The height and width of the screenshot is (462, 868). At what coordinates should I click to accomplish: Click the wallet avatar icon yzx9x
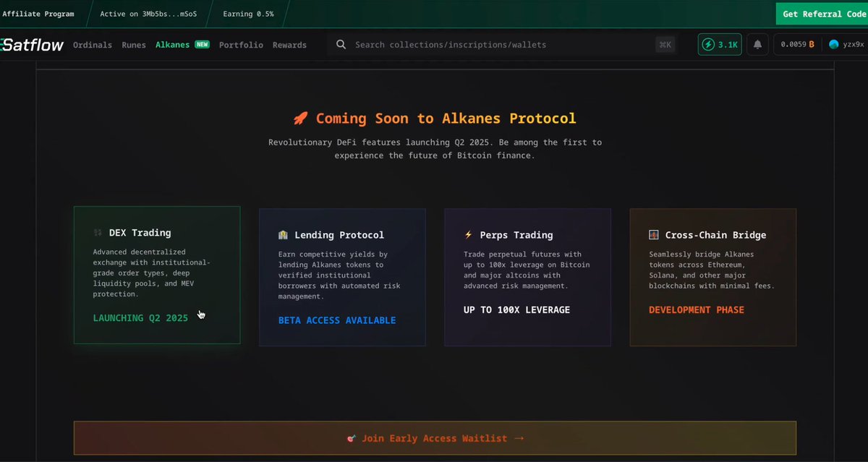(834, 45)
